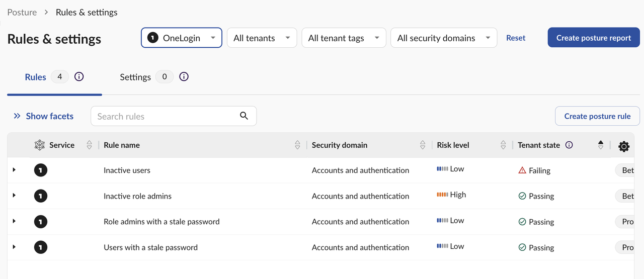Click OneLogin icon in Inactive users row
The height and width of the screenshot is (279, 644).
(41, 170)
